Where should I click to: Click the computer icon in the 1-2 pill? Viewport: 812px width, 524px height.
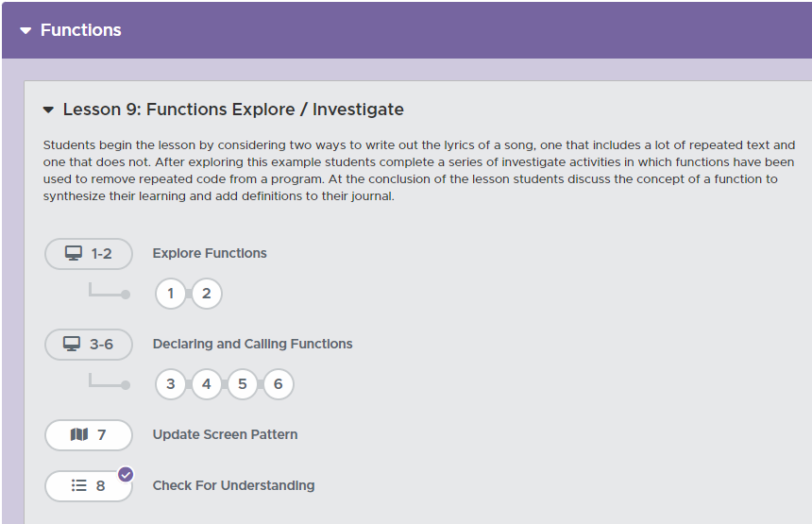(73, 253)
